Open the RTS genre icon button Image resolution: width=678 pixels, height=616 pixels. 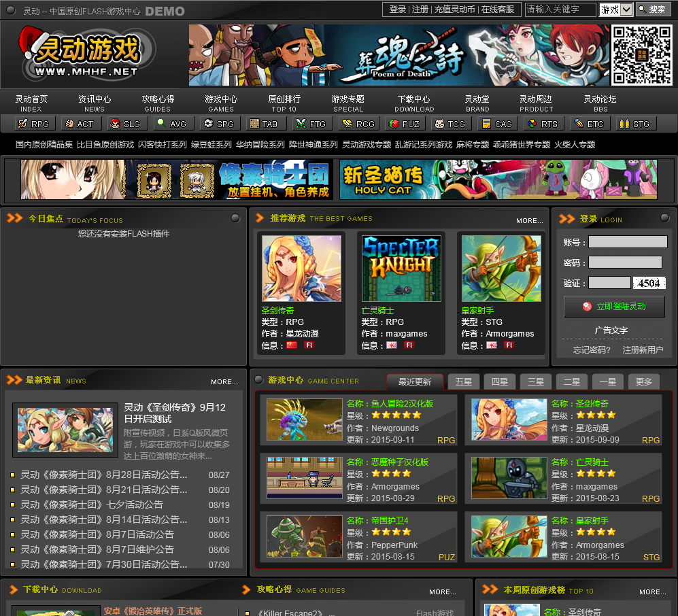tap(544, 124)
